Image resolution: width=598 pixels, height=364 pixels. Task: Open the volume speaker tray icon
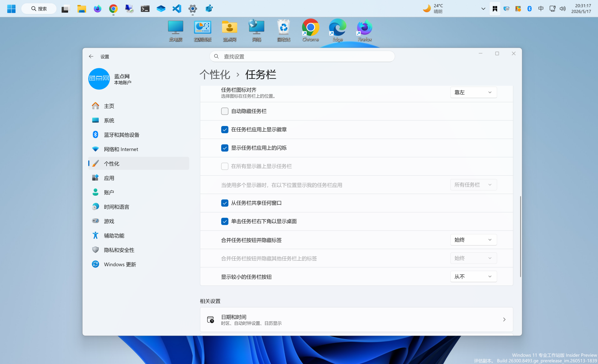563,9
